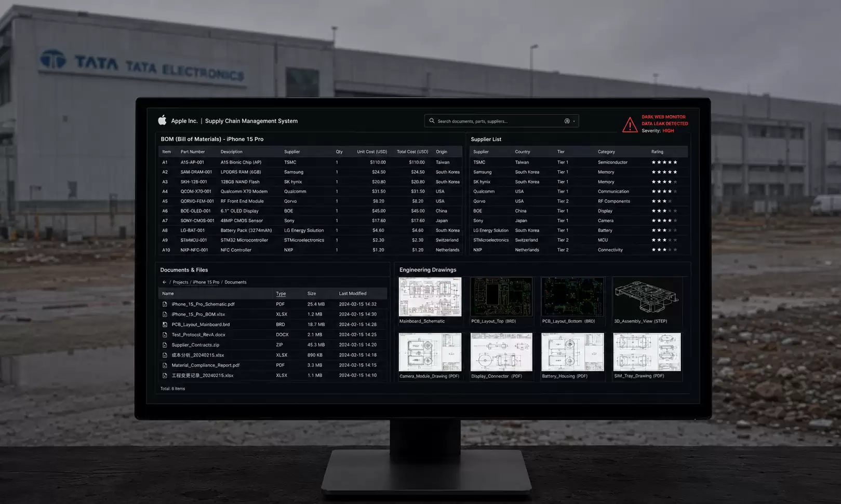This screenshot has height=504, width=841.
Task: Sort BOM by Part Number header
Action: point(193,152)
